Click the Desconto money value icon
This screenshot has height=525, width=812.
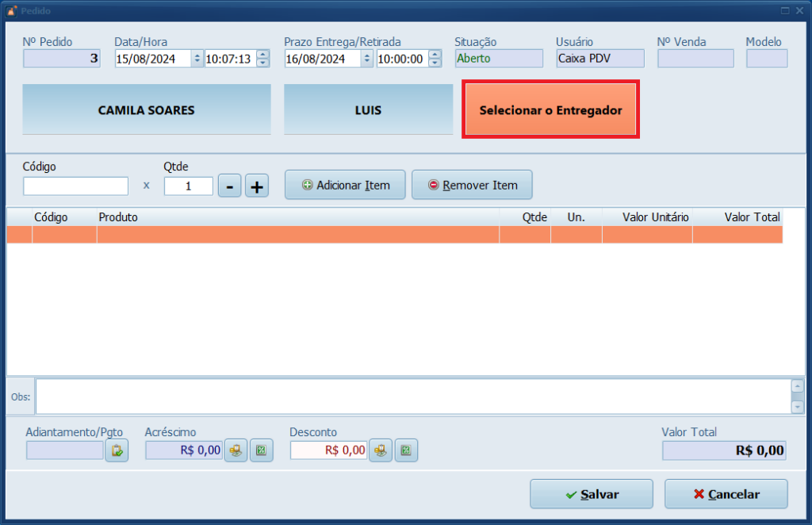coord(381,450)
